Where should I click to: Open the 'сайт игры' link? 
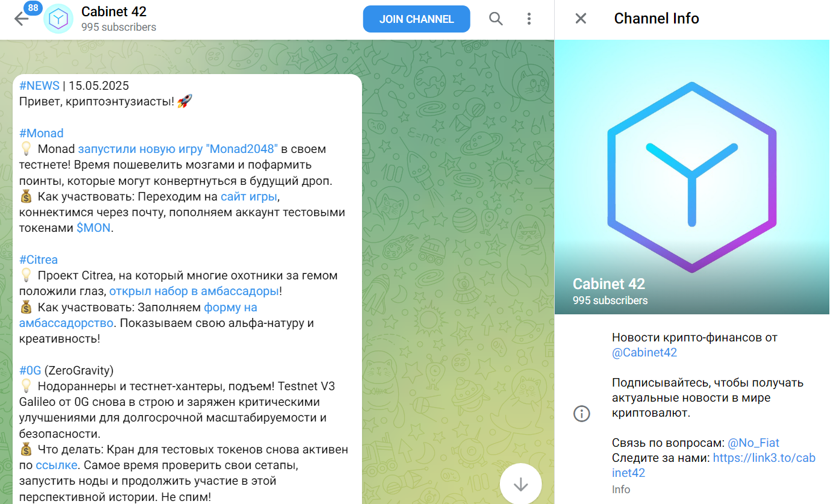(x=249, y=196)
